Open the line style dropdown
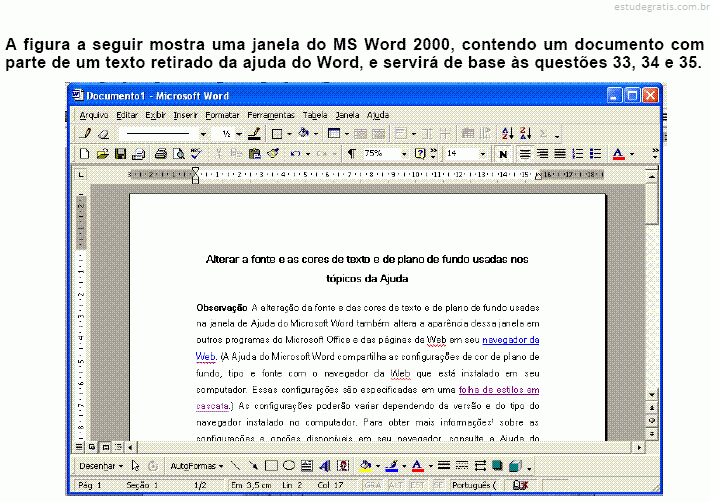The width and height of the screenshot is (711, 502). tap(203, 134)
